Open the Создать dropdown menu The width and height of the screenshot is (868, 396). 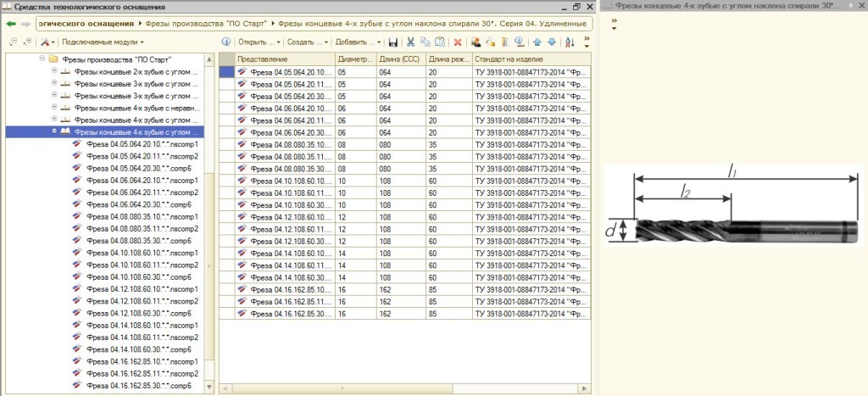point(309,42)
